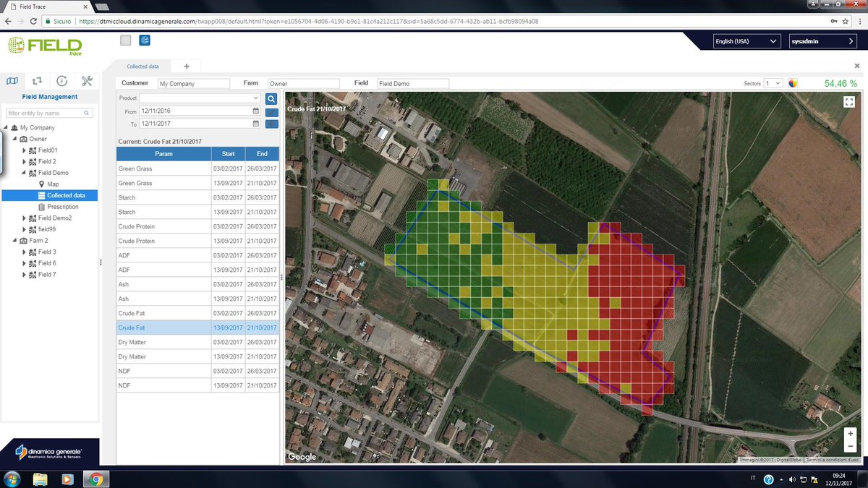Open the clock history sidebar tab
The width and height of the screenshot is (868, 488).
(62, 81)
